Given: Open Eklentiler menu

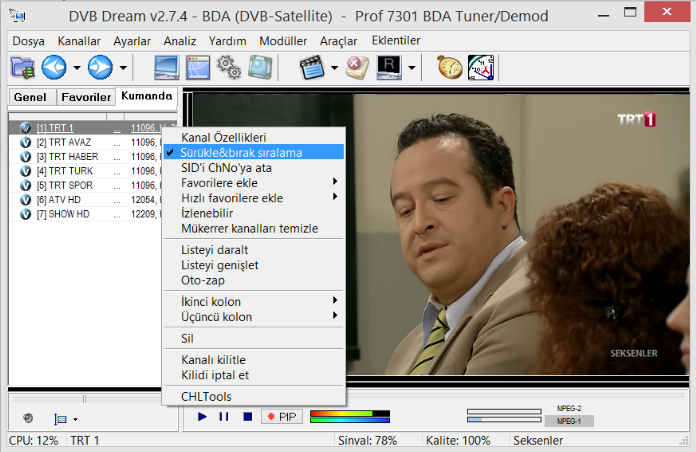Looking at the screenshot, I should point(396,40).
